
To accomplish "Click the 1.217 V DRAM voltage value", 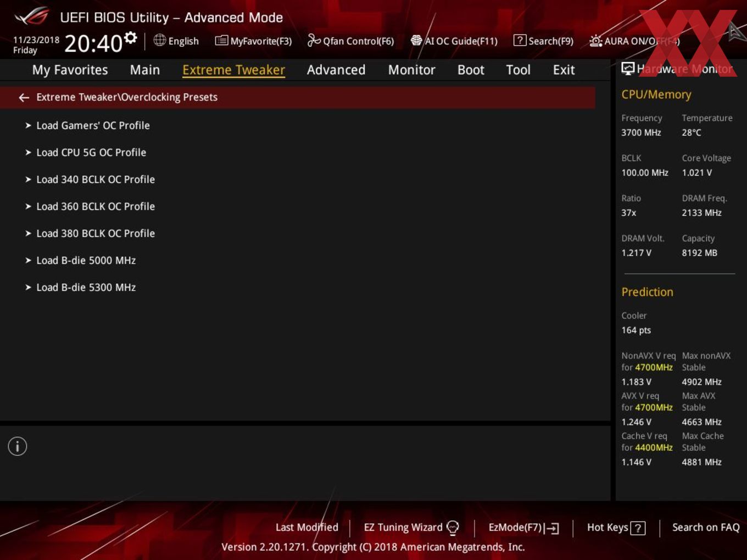I will pyautogui.click(x=636, y=253).
